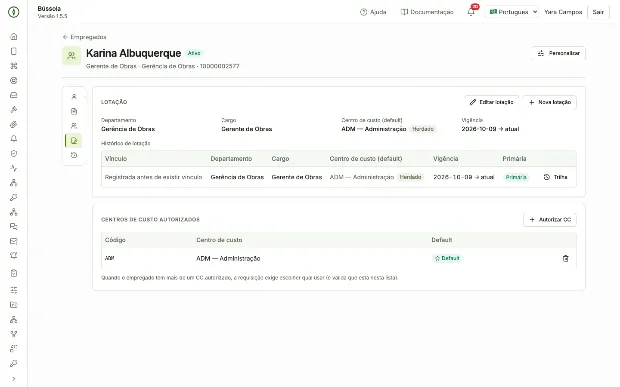Click Editar lotação
The width and height of the screenshot is (620, 387).
(491, 102)
